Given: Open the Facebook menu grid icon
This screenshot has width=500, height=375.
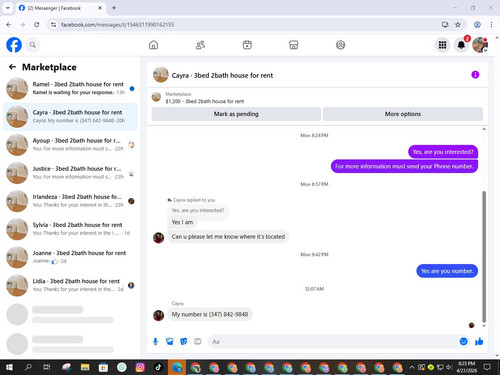Looking at the screenshot, I should pos(442,45).
